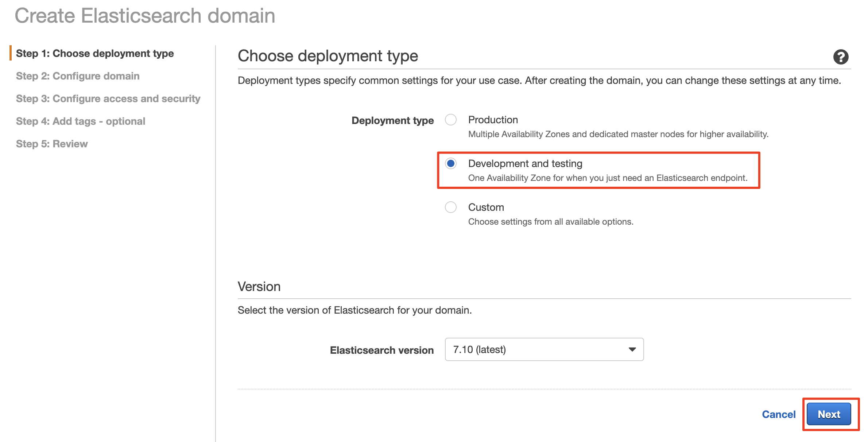Click the Version section heading
This screenshot has height=442, width=868.
(x=259, y=287)
